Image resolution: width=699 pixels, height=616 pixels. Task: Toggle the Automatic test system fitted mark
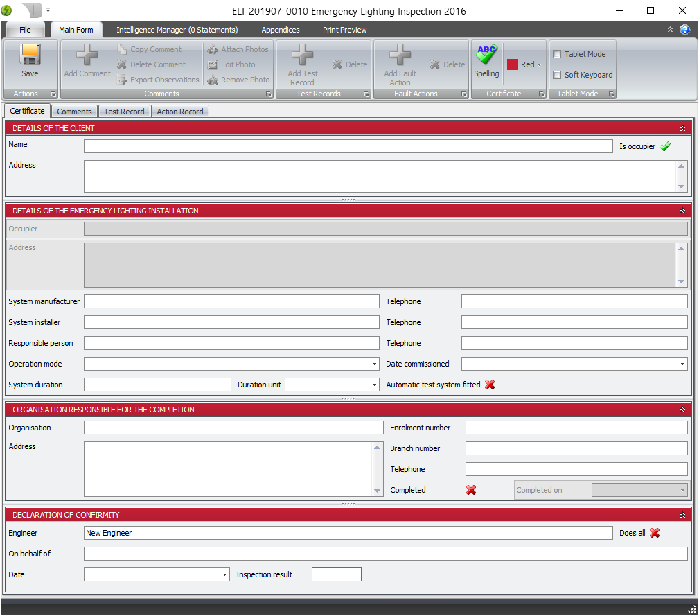490,385
